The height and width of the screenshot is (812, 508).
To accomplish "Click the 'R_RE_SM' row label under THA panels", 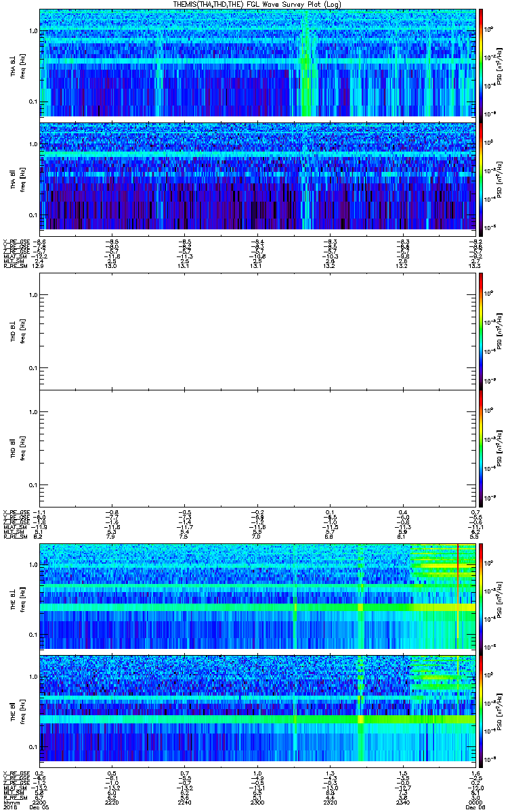I will pyautogui.click(x=14, y=267).
